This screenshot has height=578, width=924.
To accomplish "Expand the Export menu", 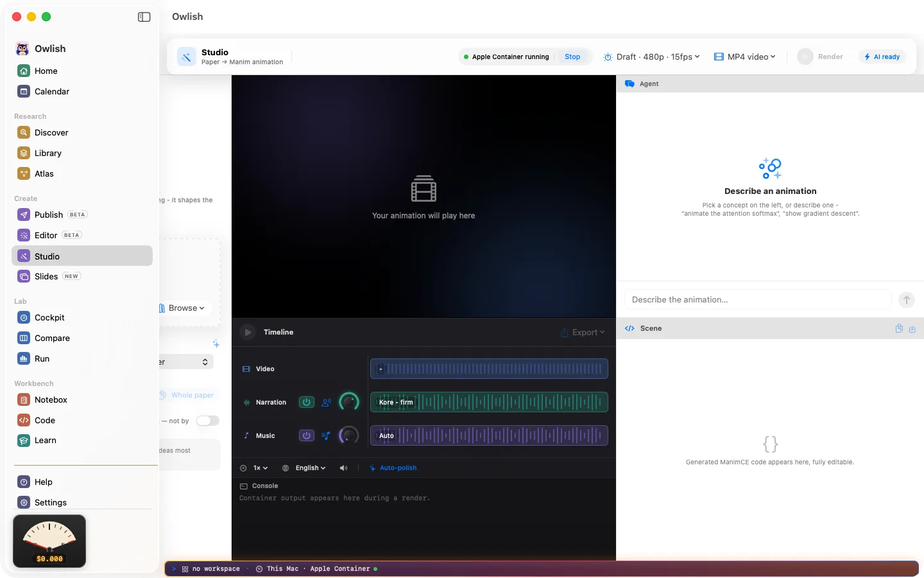I will 583,332.
